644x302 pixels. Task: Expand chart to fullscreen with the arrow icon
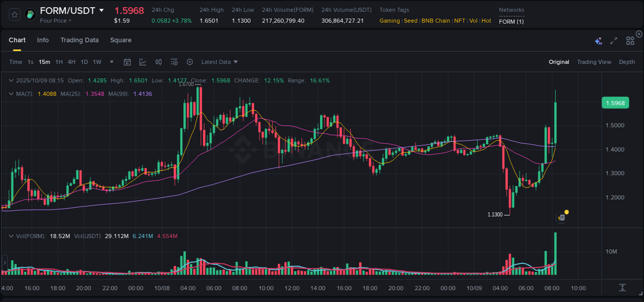[614, 41]
